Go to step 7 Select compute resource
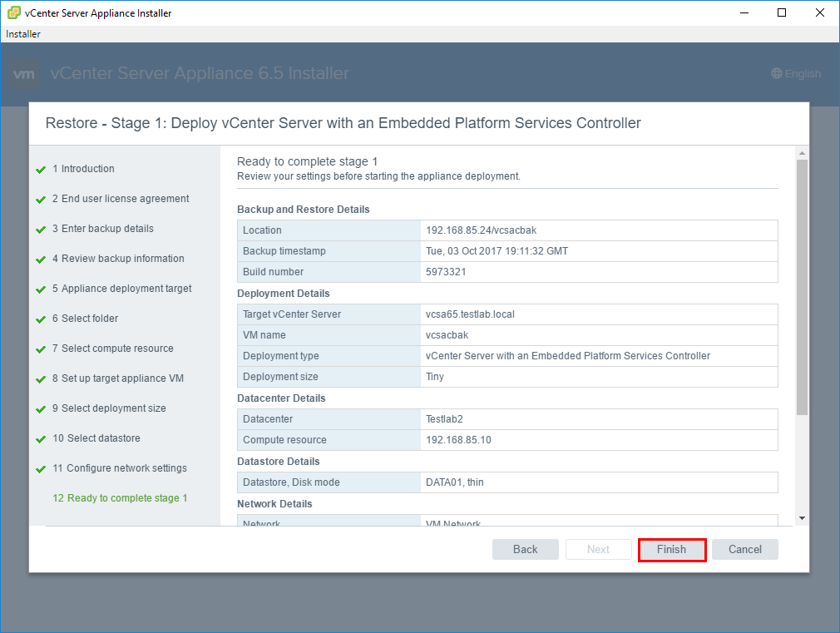The height and width of the screenshot is (633, 840). pos(113,349)
